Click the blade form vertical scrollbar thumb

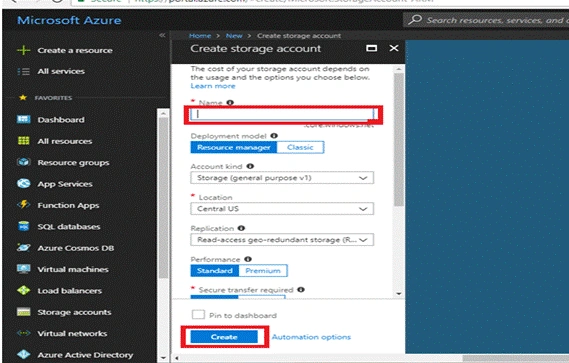(399, 140)
